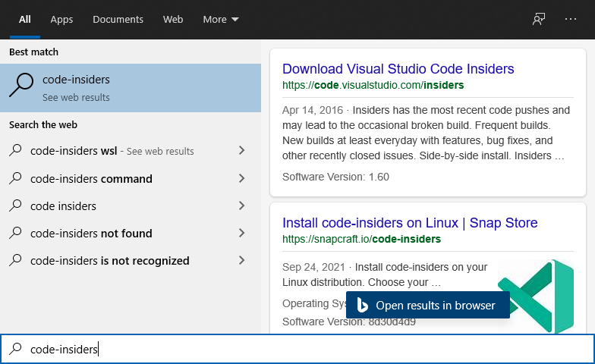The width and height of the screenshot is (595, 364).
Task: Expand the is not recognized chevron
Action: pyautogui.click(x=241, y=260)
